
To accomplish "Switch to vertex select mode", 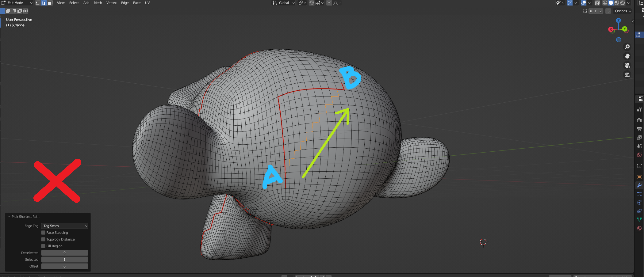I will click(x=38, y=3).
